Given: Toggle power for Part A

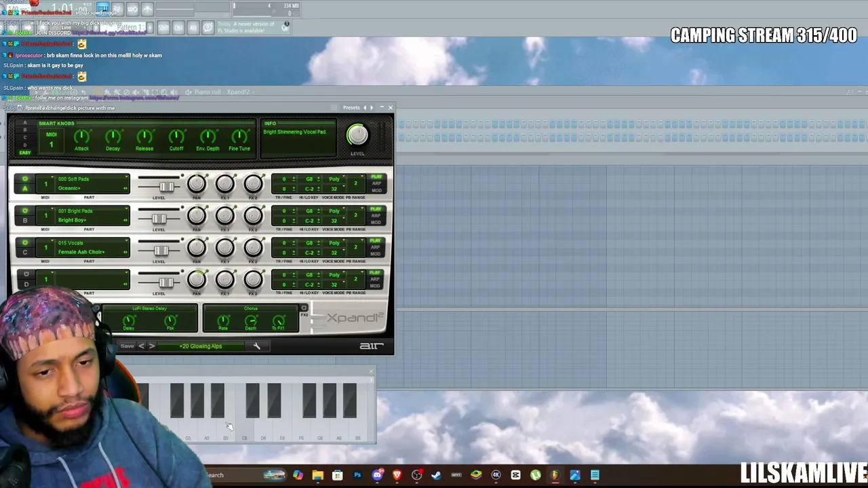Looking at the screenshot, I should pyautogui.click(x=25, y=180).
